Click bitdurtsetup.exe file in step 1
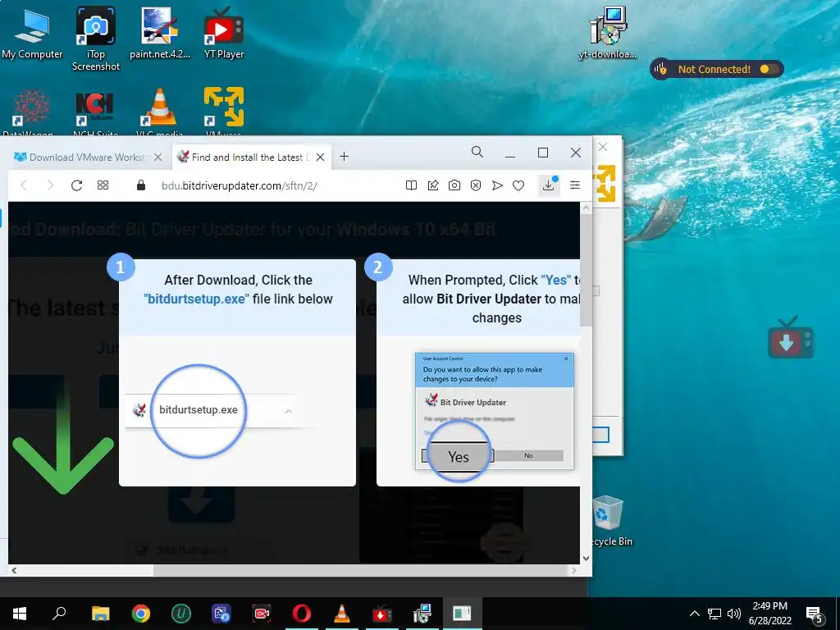840x630 pixels. tap(199, 410)
